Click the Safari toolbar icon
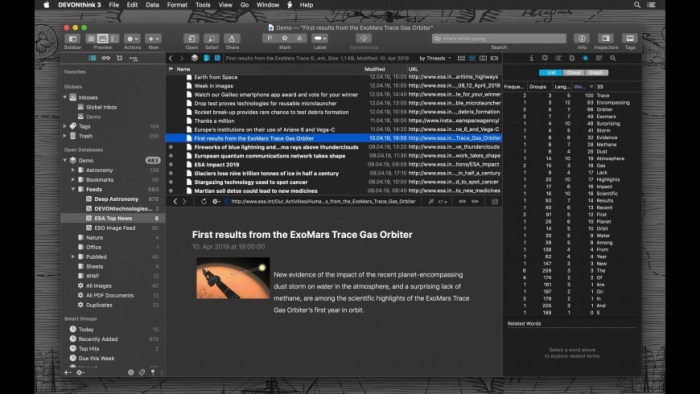Screen dimensions: 700x394 [212, 39]
